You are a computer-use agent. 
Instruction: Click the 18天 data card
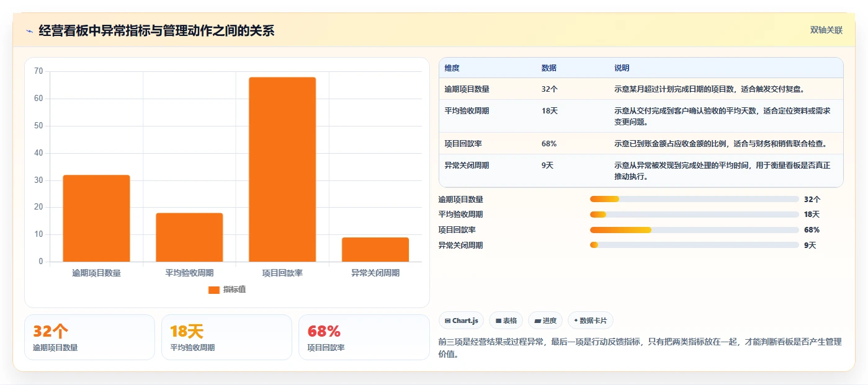click(x=226, y=337)
